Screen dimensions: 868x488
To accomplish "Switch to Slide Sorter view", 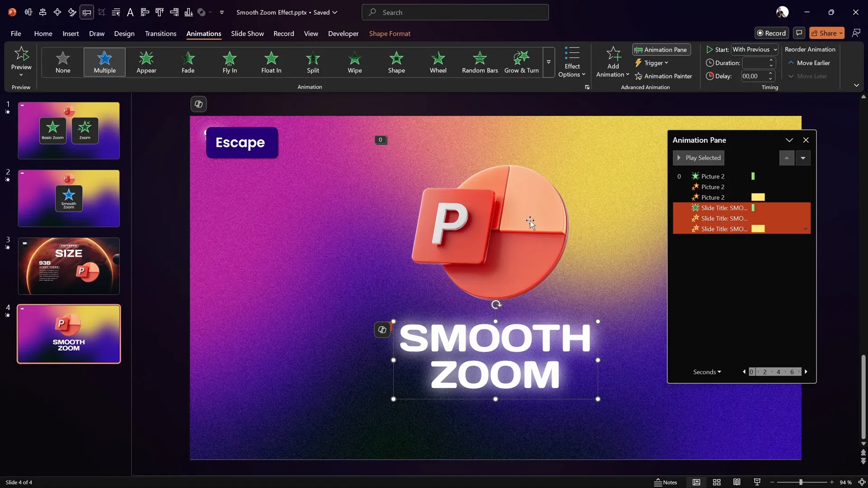I will [x=717, y=482].
